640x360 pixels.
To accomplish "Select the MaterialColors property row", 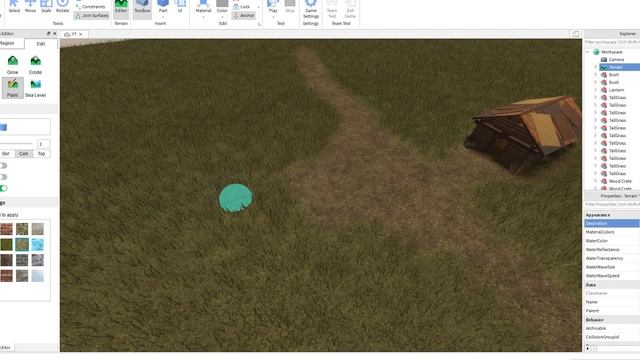I will pyautogui.click(x=612, y=232).
